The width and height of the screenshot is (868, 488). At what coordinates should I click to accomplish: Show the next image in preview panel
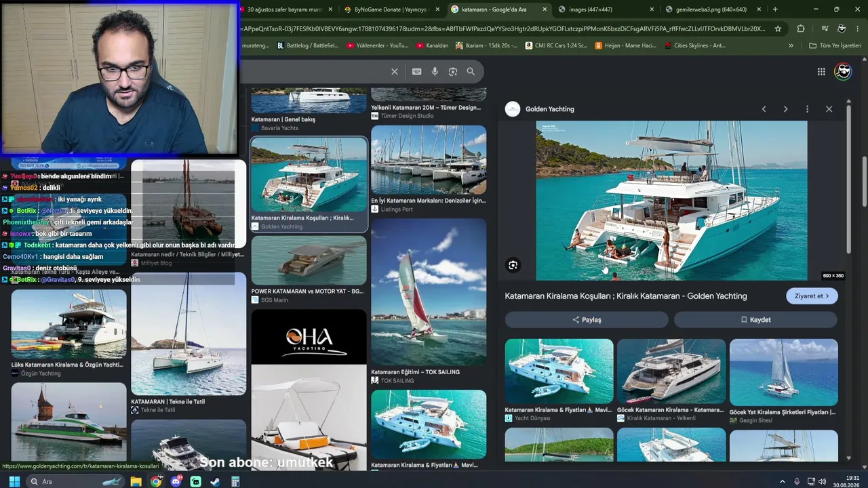(785, 109)
